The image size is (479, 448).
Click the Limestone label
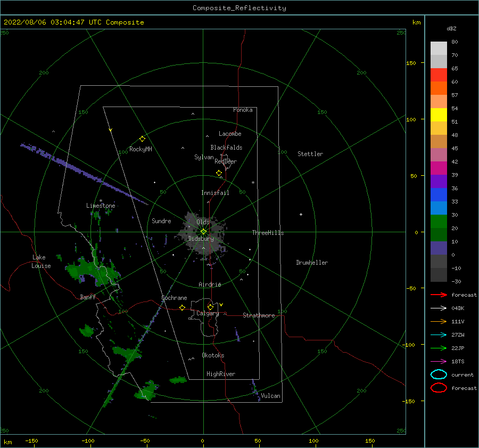[101, 206]
